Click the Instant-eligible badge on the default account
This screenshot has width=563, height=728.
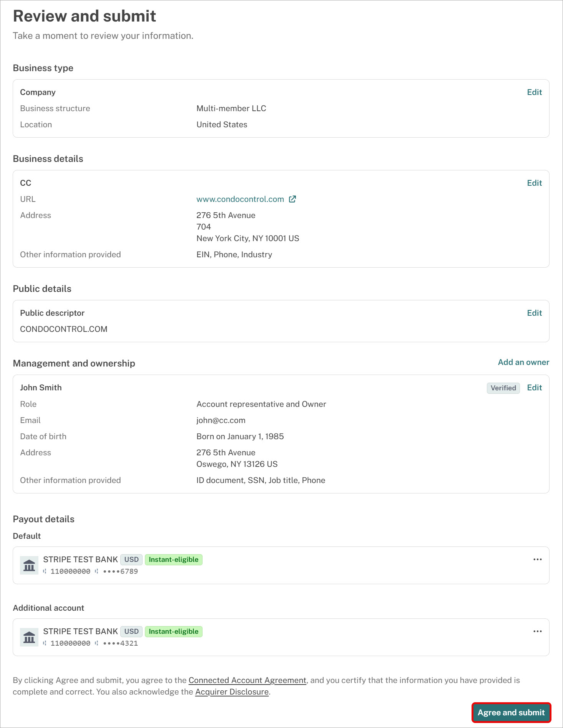pyautogui.click(x=174, y=560)
